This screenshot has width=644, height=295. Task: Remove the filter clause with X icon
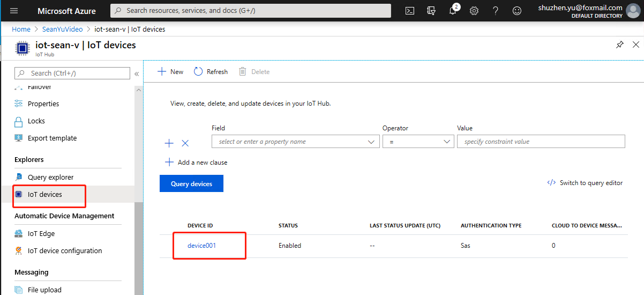(185, 143)
